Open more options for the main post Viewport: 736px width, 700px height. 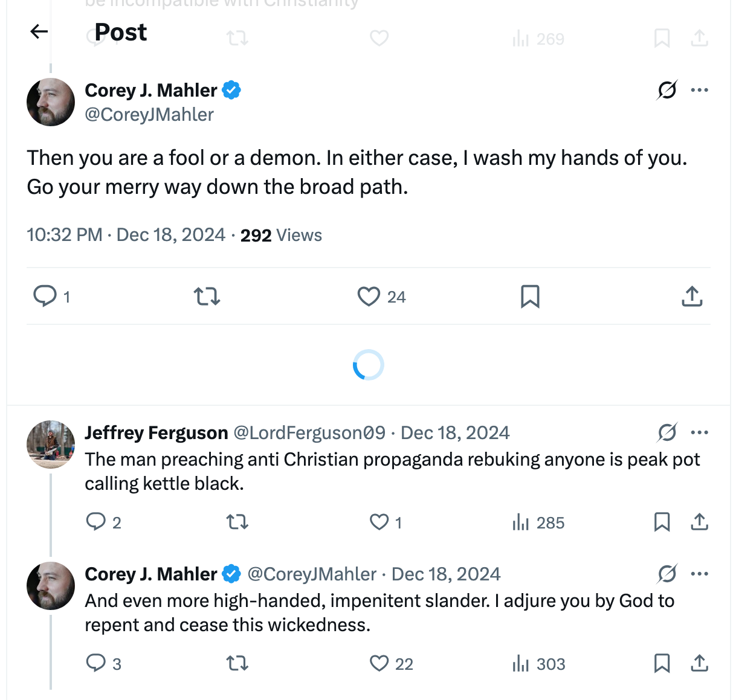tap(699, 90)
